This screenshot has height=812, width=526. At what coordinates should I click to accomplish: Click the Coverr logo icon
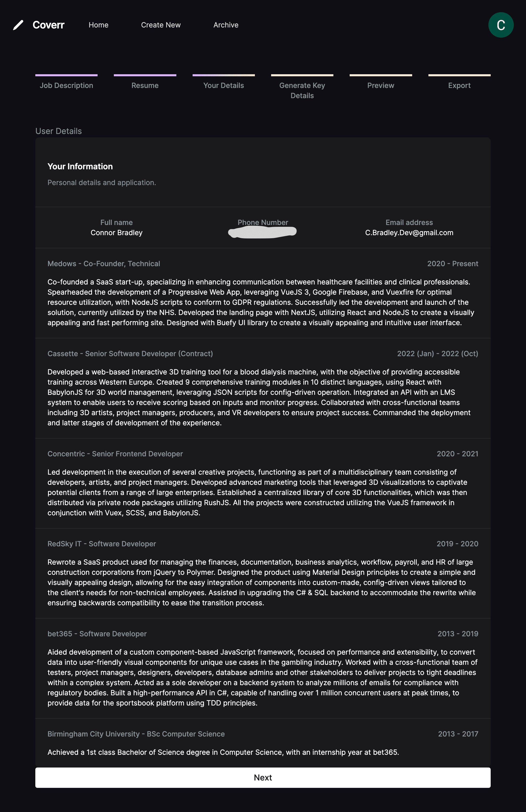click(17, 25)
